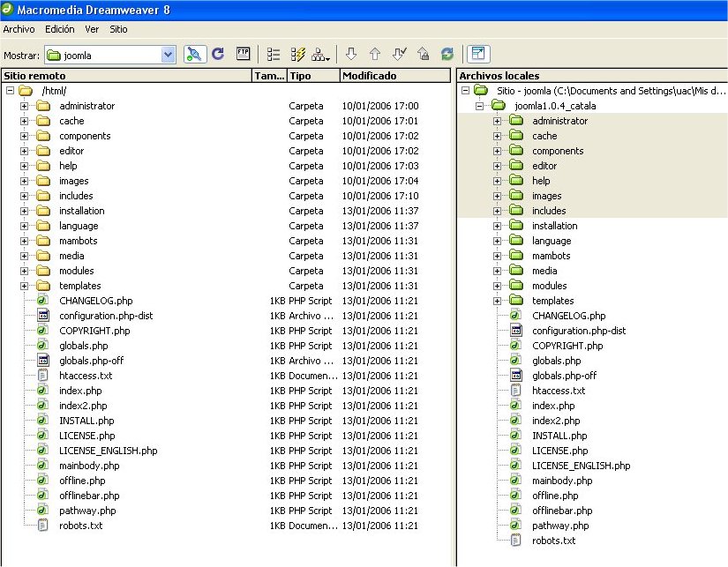Open the joomla site dropdown
The height and width of the screenshot is (567, 728).
coord(168,56)
